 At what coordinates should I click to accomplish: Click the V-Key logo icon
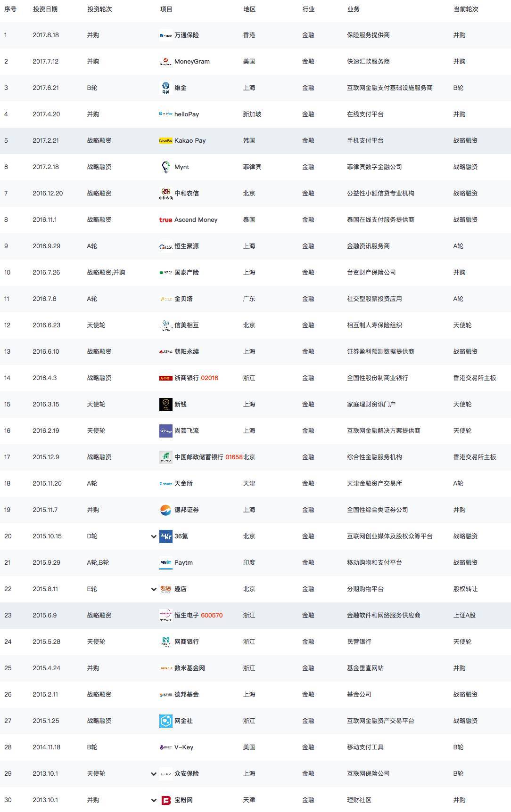[x=165, y=747]
